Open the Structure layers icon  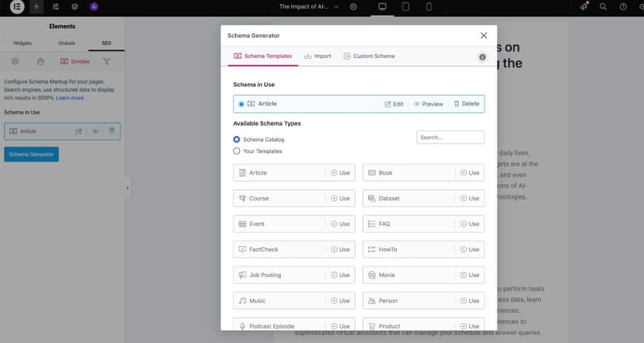point(74,6)
